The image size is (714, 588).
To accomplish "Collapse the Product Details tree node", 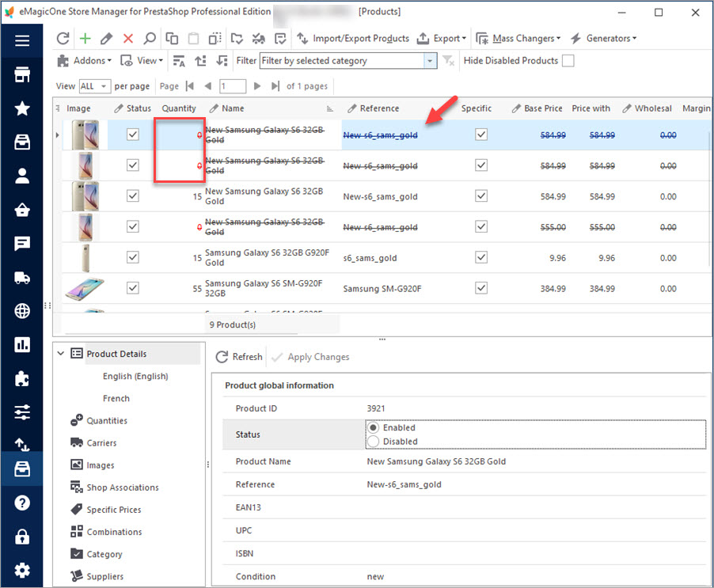I will tap(61, 354).
